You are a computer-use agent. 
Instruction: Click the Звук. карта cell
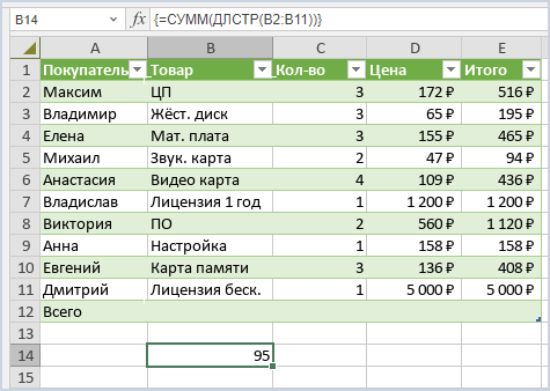click(210, 158)
